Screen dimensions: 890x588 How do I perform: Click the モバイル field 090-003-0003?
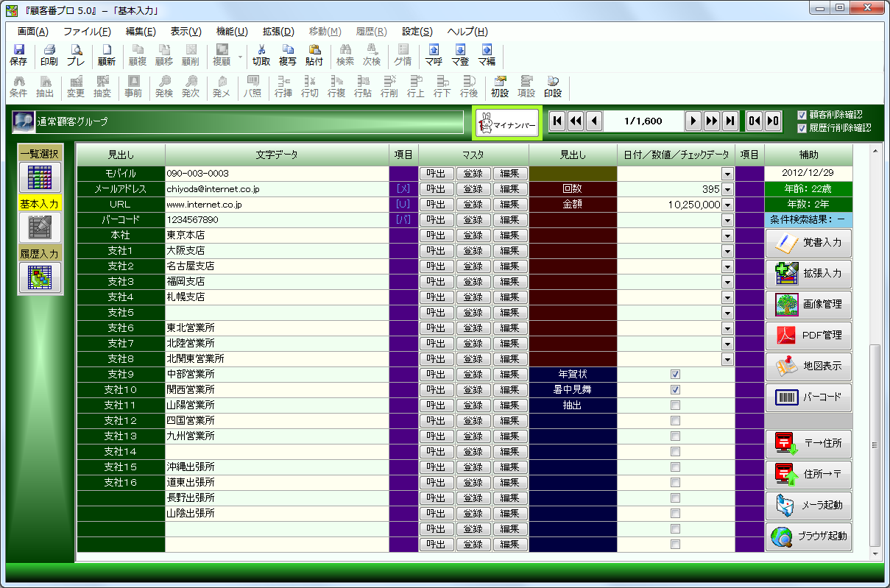[278, 174]
